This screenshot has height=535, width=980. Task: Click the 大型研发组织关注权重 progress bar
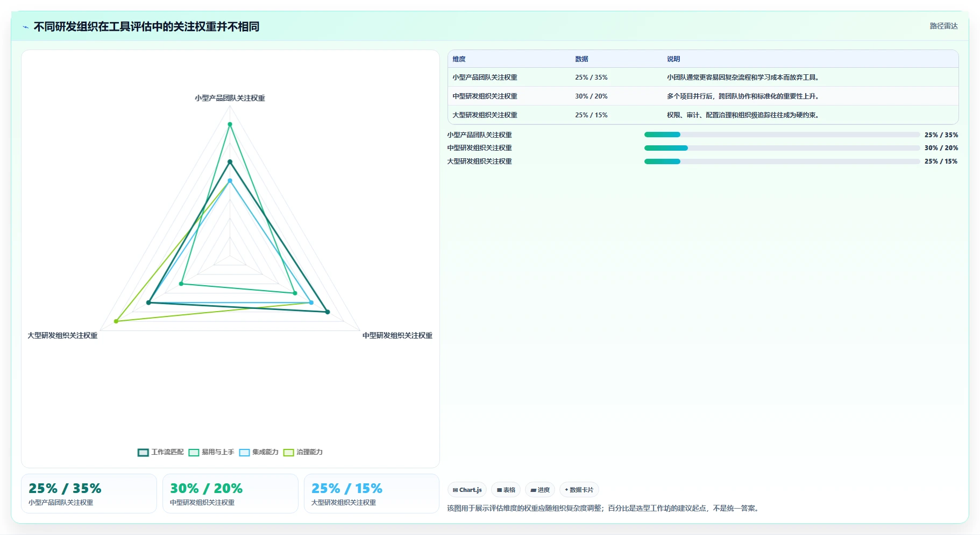coord(782,161)
